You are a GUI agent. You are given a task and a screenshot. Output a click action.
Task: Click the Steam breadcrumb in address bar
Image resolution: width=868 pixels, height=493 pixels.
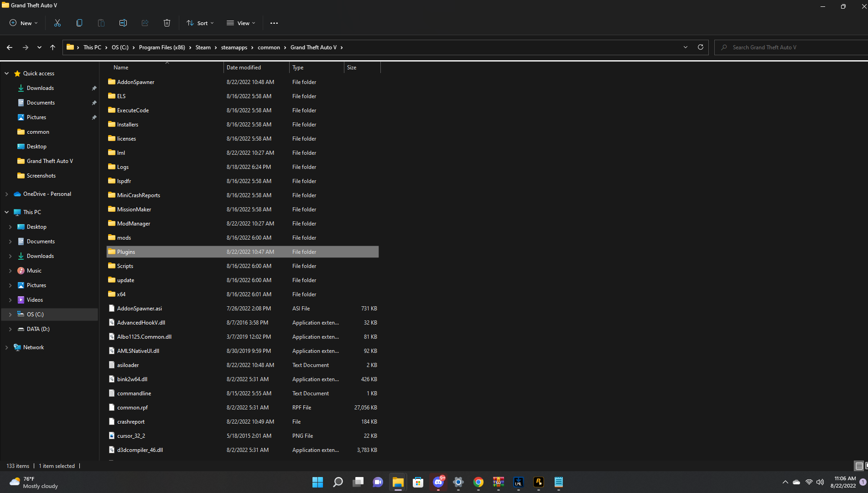point(203,47)
